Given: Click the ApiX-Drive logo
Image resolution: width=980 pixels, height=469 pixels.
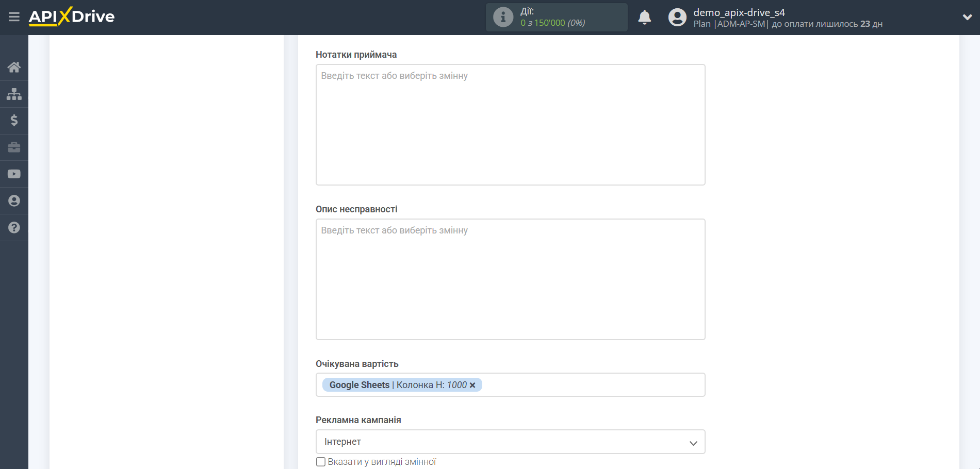Looking at the screenshot, I should click(72, 17).
